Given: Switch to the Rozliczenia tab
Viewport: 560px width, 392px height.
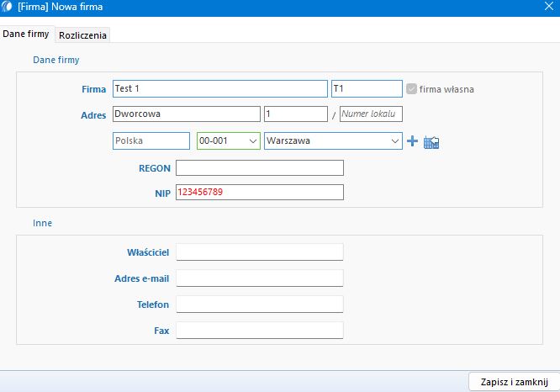Looking at the screenshot, I should (83, 34).
